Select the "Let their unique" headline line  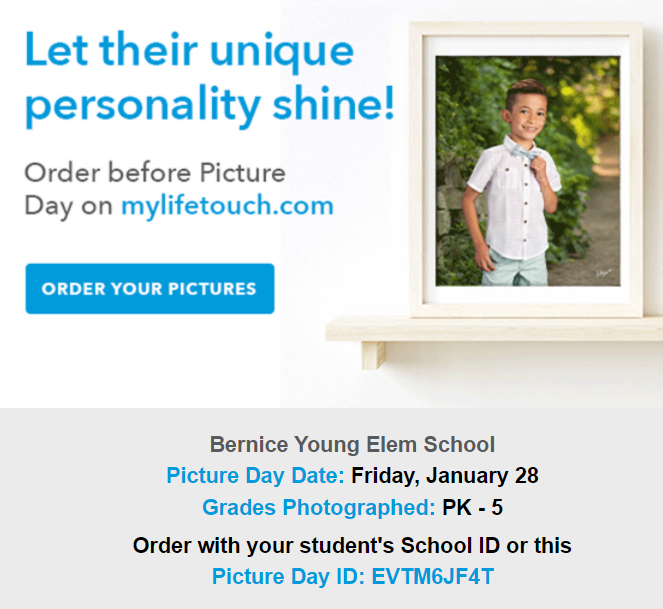[x=189, y=51]
